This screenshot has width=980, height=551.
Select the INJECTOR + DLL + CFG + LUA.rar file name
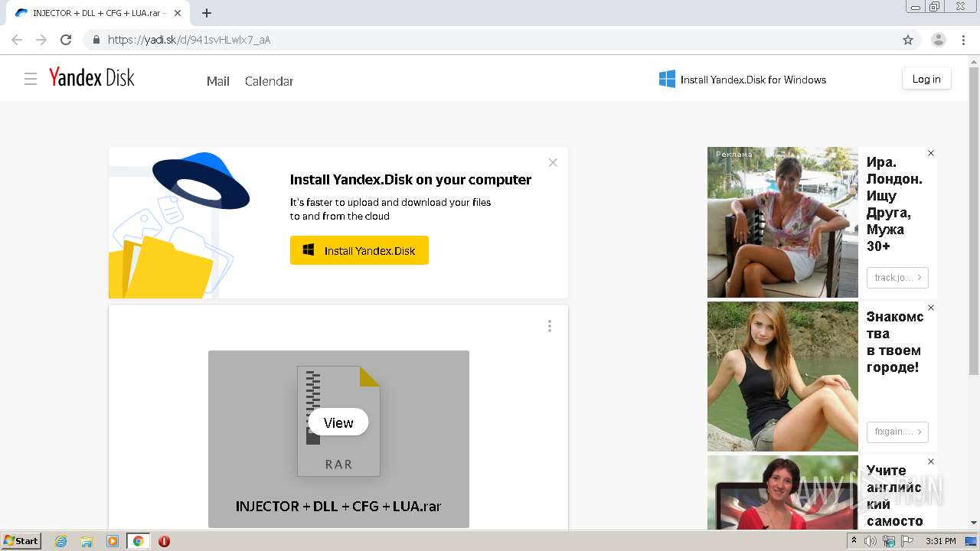click(338, 506)
